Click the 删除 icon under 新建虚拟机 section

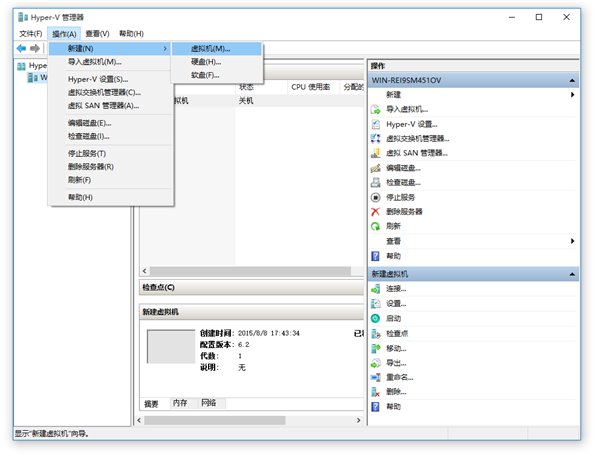tap(375, 392)
